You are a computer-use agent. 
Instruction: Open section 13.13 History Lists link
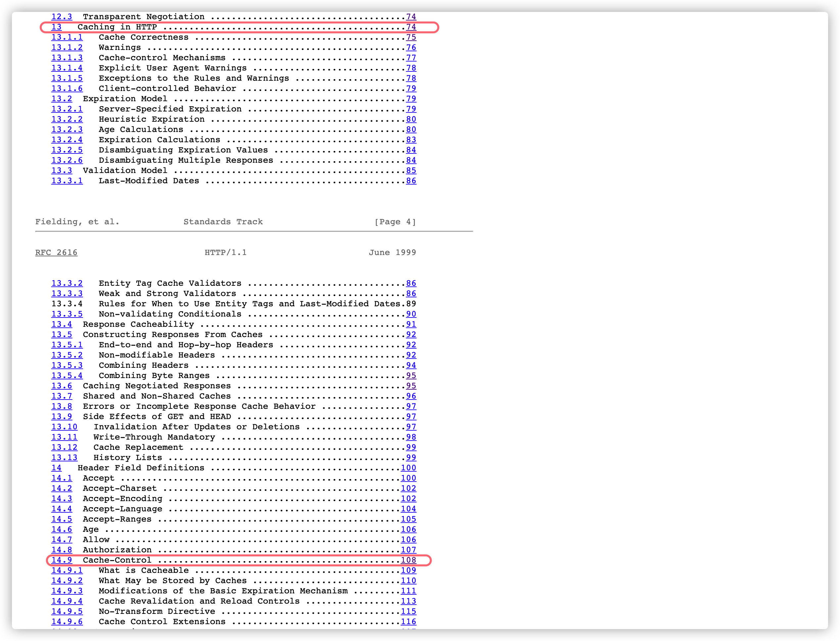(64, 457)
